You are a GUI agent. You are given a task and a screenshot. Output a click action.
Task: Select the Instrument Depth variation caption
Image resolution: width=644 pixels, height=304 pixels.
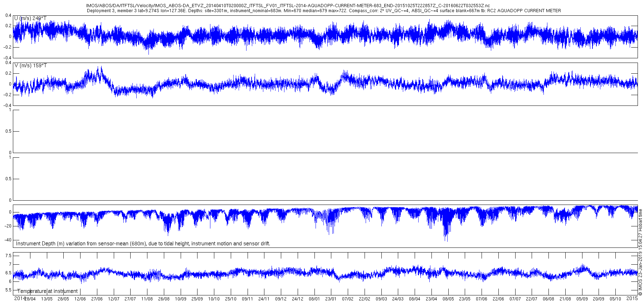[x=143, y=244]
